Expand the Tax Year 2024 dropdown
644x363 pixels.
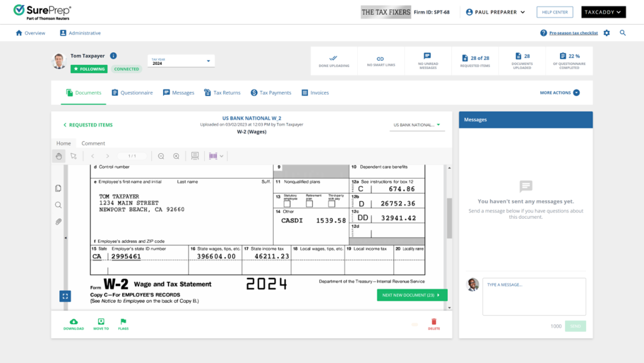(x=181, y=61)
